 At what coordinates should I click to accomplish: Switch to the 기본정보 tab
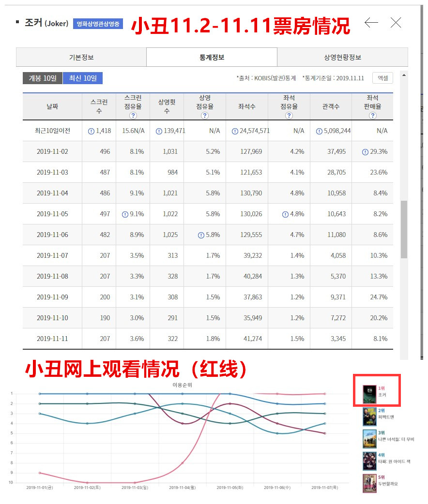[x=80, y=57]
